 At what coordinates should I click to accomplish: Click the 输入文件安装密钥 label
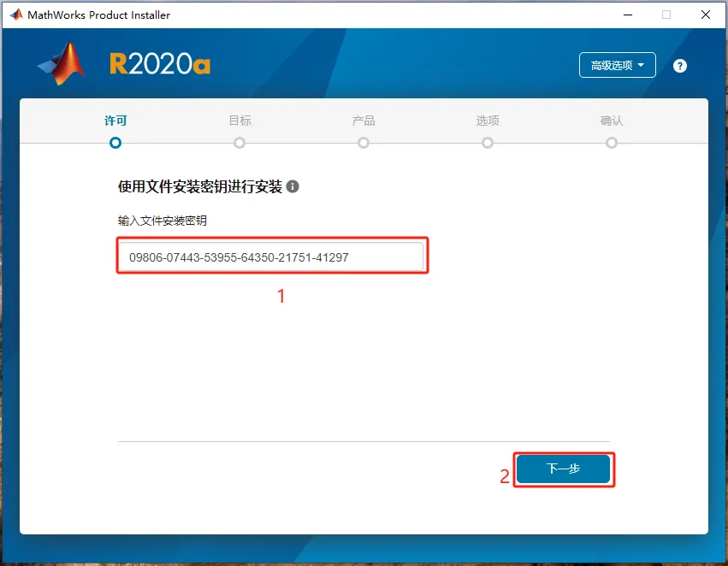162,221
